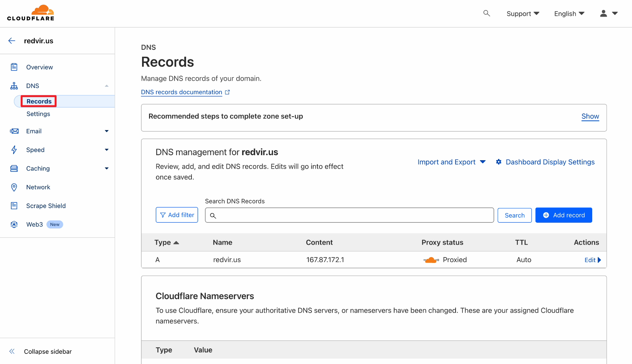Click the Dashboard Display Settings gear
The width and height of the screenshot is (632, 364).
499,162
